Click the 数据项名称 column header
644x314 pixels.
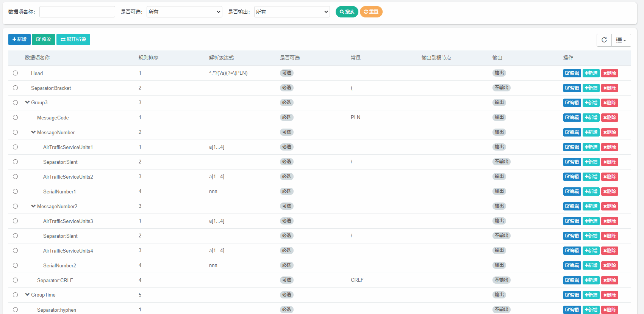pos(37,58)
